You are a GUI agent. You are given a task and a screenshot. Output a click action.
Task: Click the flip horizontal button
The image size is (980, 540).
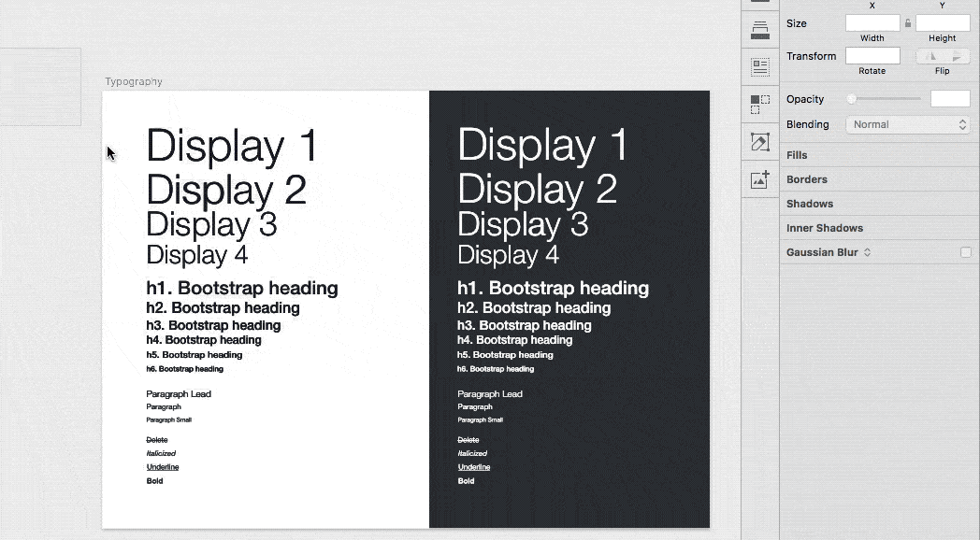click(x=930, y=56)
